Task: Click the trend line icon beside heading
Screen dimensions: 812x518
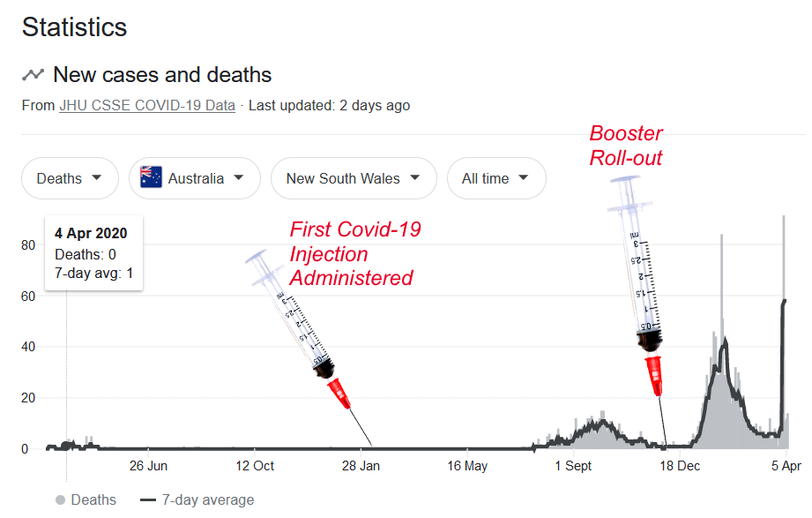Action: [x=33, y=75]
